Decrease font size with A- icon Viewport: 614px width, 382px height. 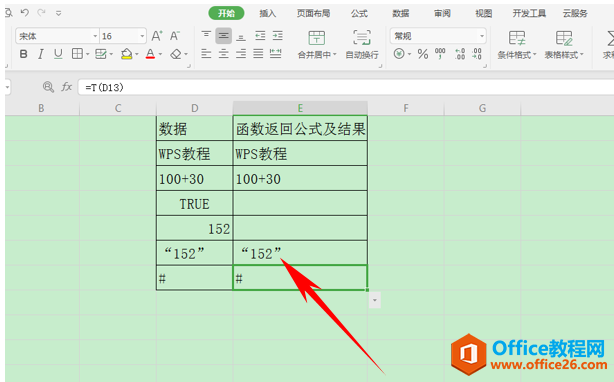pos(175,36)
